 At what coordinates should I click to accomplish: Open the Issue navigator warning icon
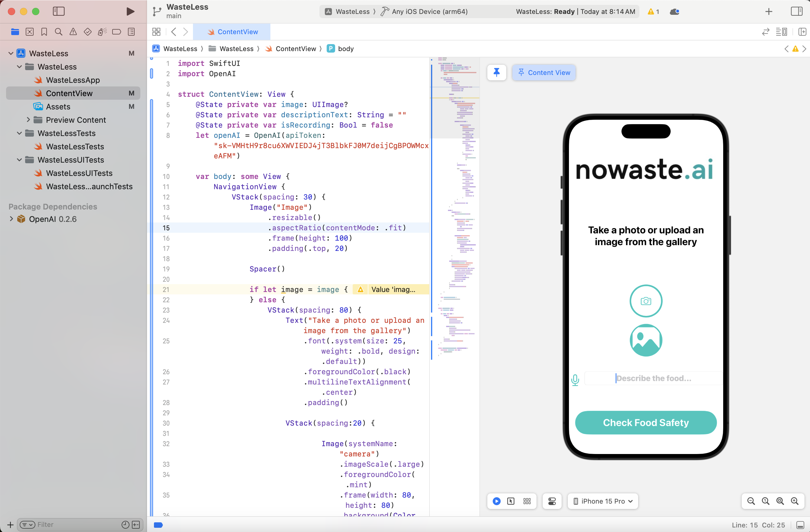(73, 32)
